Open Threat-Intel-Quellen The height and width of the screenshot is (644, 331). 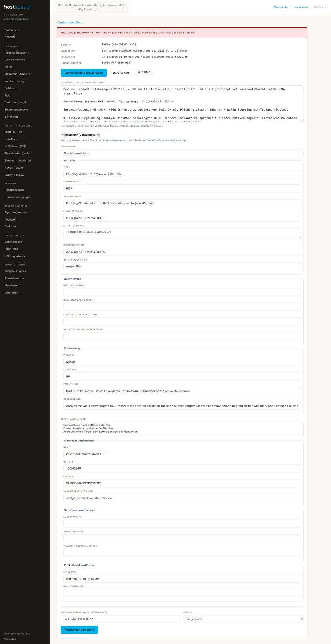click(x=18, y=153)
